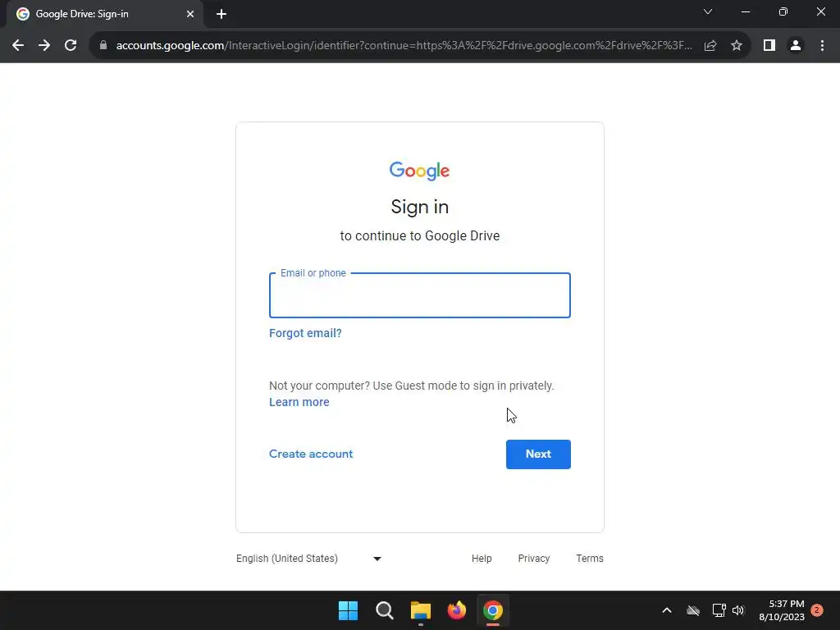Viewport: 840px width, 630px height.
Task: Open the Chrome three-dot menu
Action: pyautogui.click(x=822, y=46)
